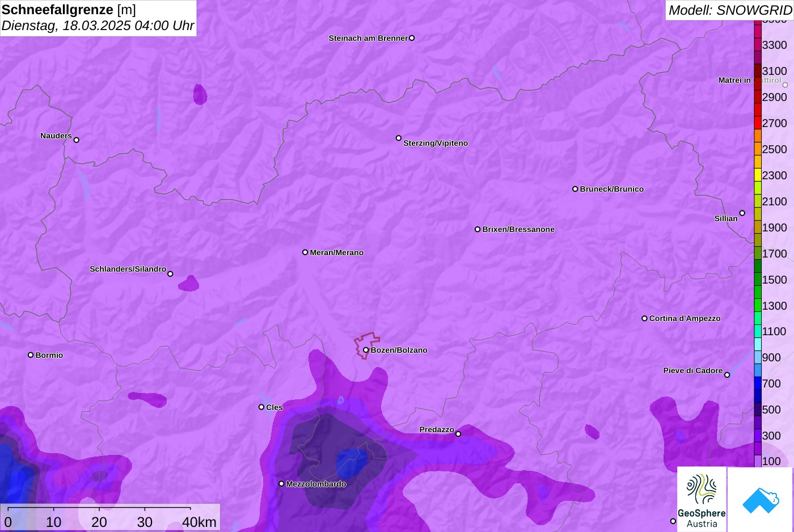
Task: Click the red color swatch beside 2700
Action: pyautogui.click(x=758, y=123)
